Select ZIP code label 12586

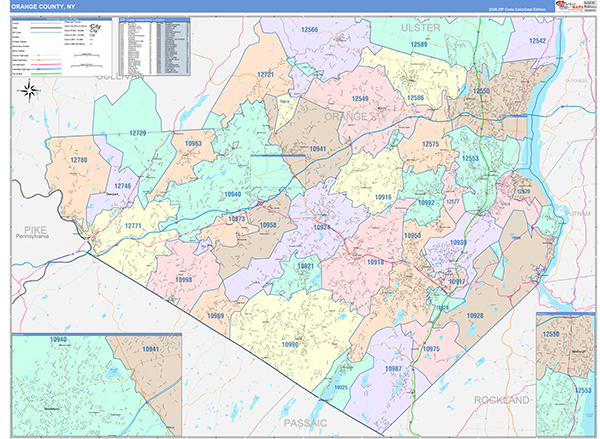(x=415, y=98)
